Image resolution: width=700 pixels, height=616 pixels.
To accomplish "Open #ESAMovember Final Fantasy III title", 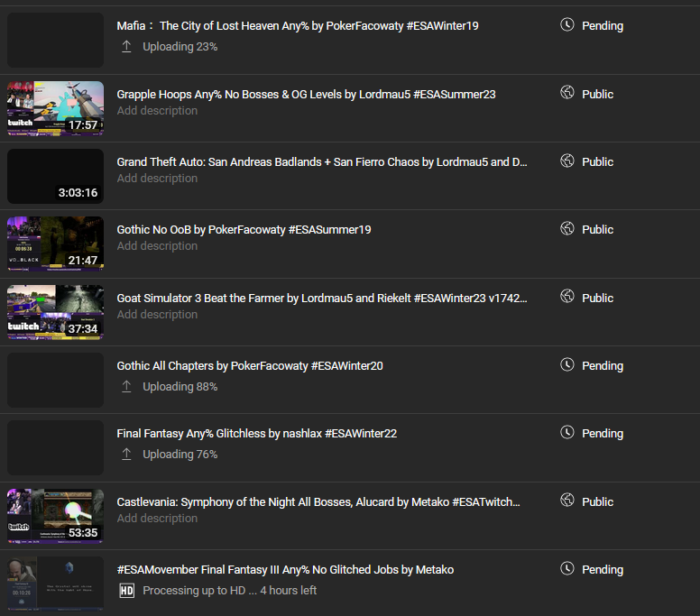I will 285,570.
